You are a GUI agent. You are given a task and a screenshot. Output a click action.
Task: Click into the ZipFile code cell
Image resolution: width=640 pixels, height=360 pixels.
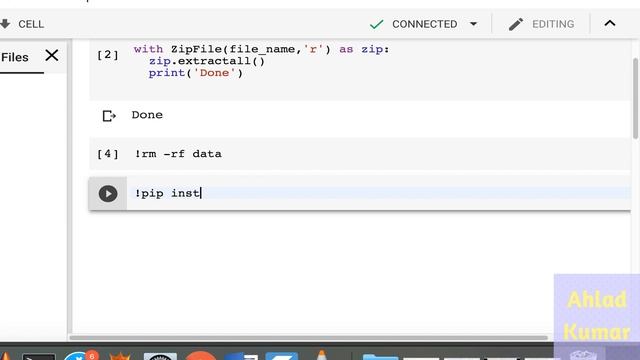click(360, 69)
